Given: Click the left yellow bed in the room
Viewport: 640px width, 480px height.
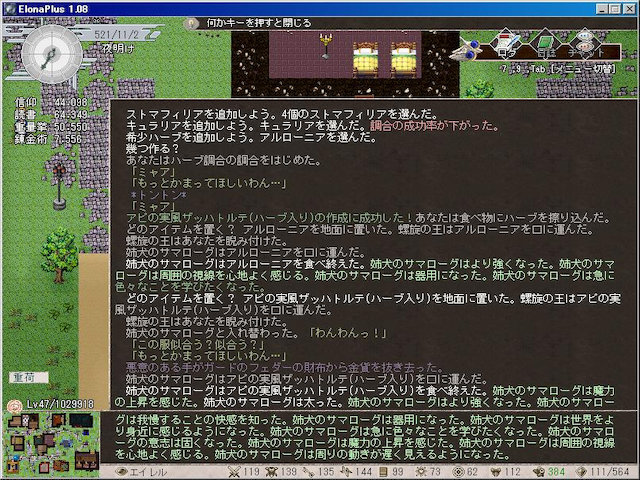Looking at the screenshot, I should pyautogui.click(x=366, y=60).
